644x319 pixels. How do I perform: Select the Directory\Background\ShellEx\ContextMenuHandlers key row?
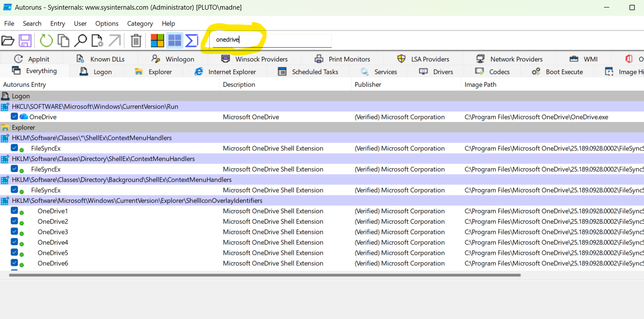(322, 180)
